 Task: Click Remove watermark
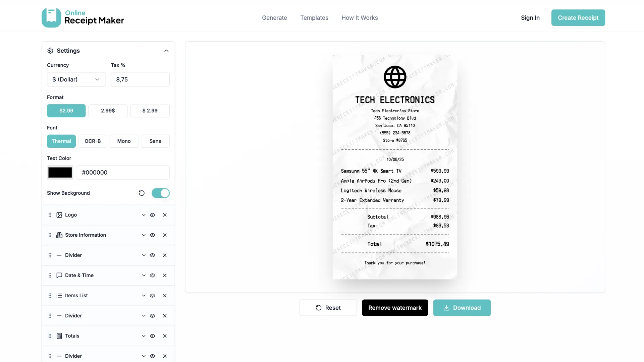click(x=395, y=307)
